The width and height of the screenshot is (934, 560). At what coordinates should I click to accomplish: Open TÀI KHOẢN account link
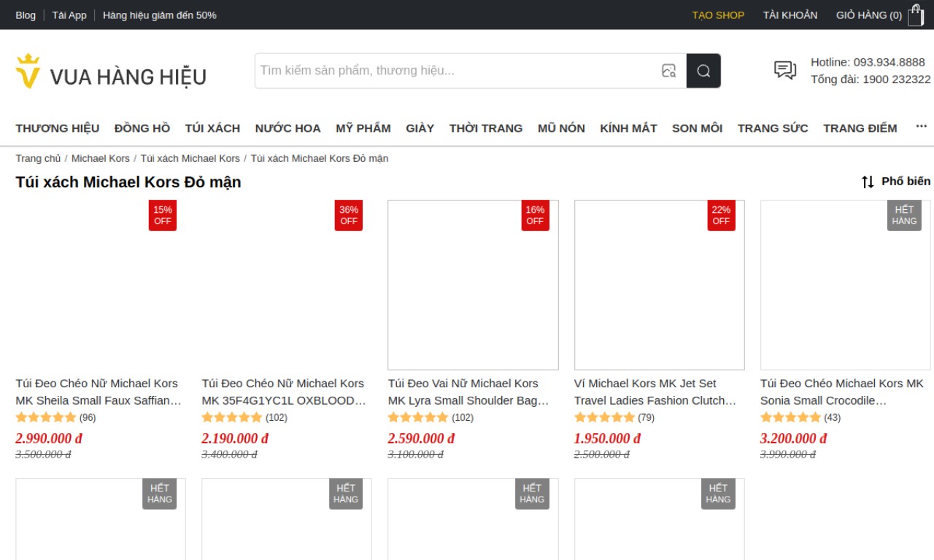pos(790,15)
